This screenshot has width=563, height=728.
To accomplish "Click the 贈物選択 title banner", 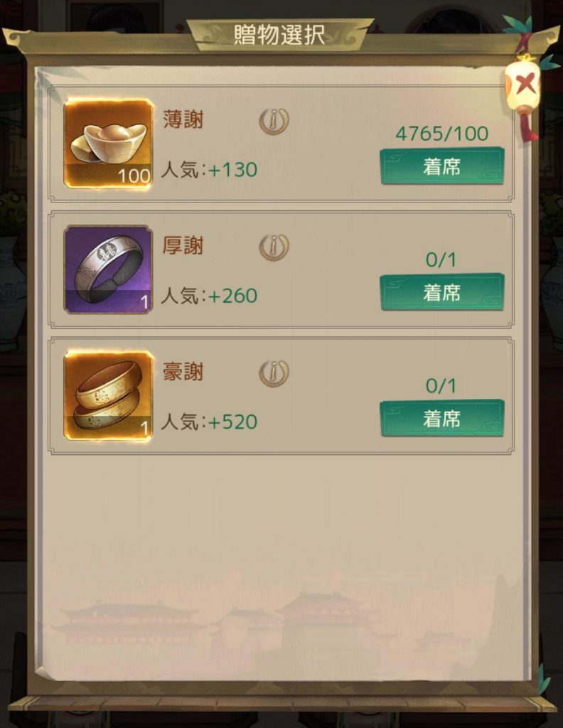I will [280, 34].
